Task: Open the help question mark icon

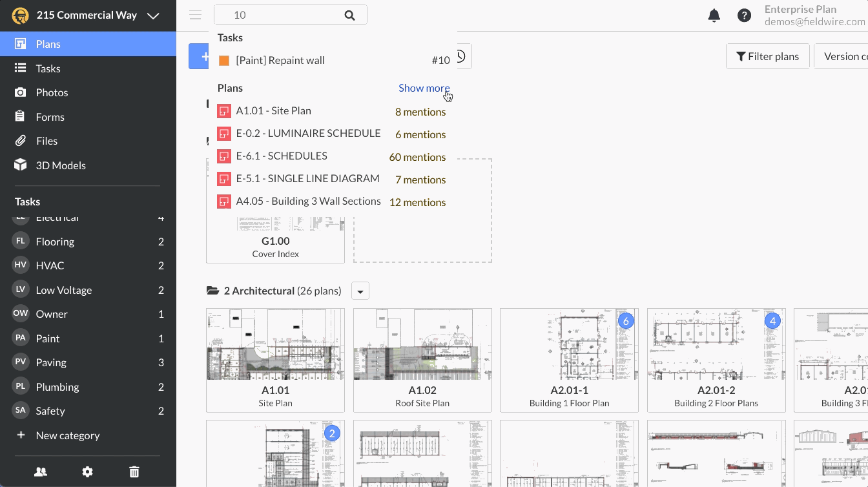Action: click(x=744, y=16)
